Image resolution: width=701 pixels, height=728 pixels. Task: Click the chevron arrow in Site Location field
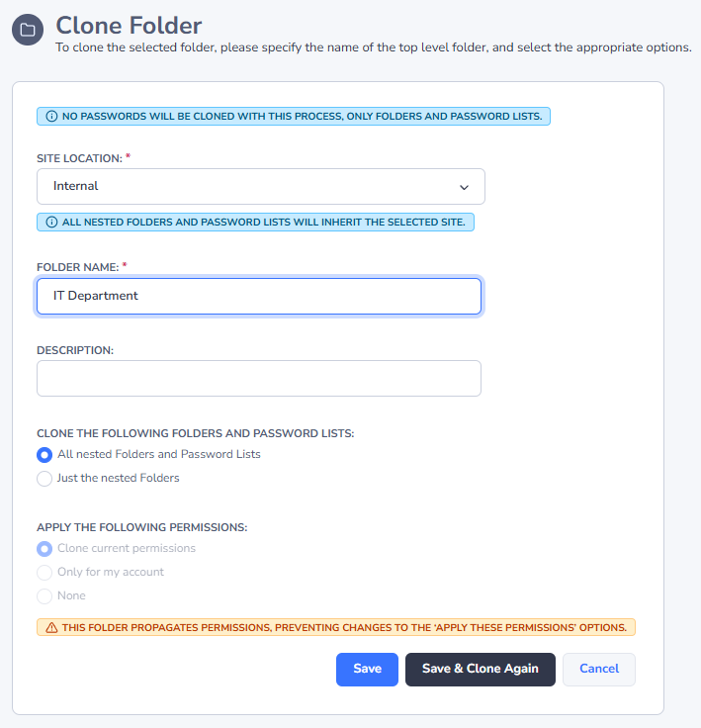pyautogui.click(x=464, y=187)
